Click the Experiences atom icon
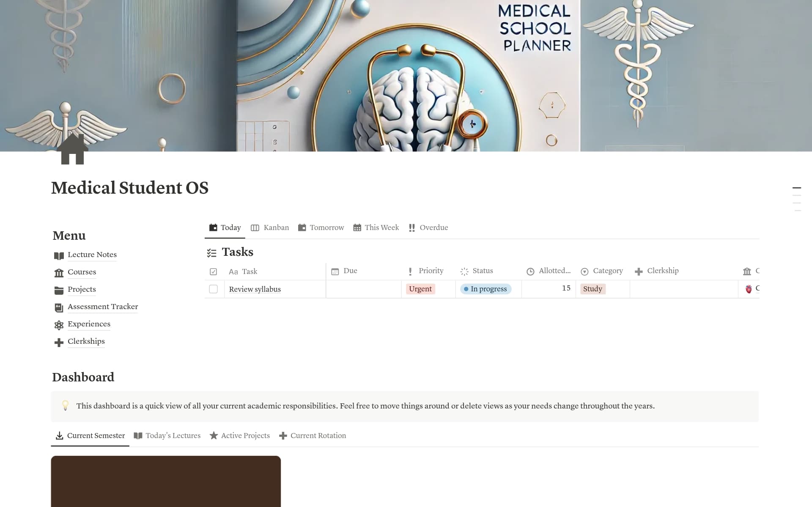812x507 pixels. [59, 325]
